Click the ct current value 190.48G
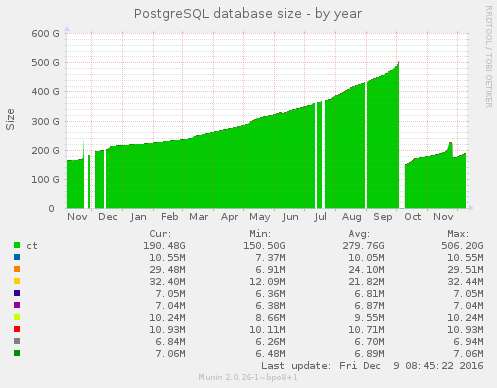 [x=164, y=246]
